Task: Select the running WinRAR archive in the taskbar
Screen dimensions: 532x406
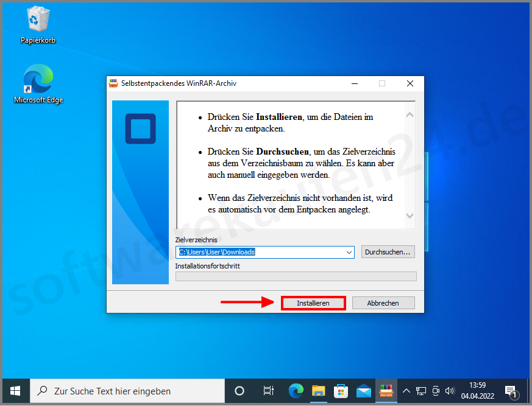Action: [386, 391]
